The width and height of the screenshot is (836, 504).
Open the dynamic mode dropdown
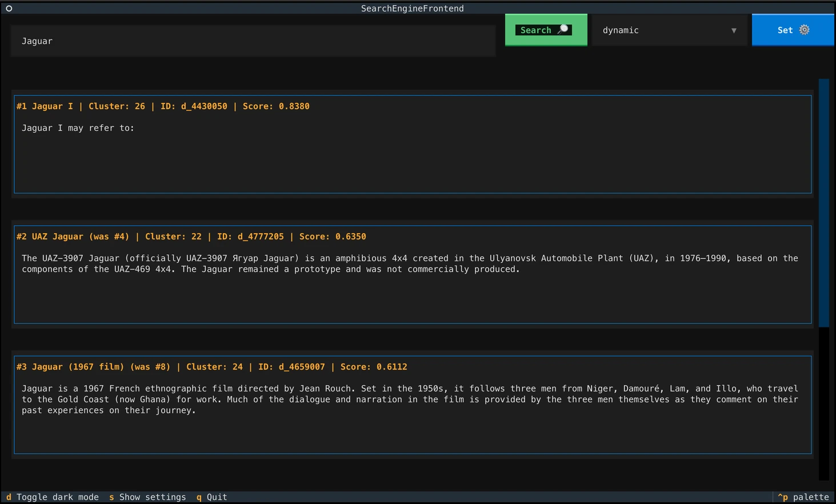pos(669,30)
